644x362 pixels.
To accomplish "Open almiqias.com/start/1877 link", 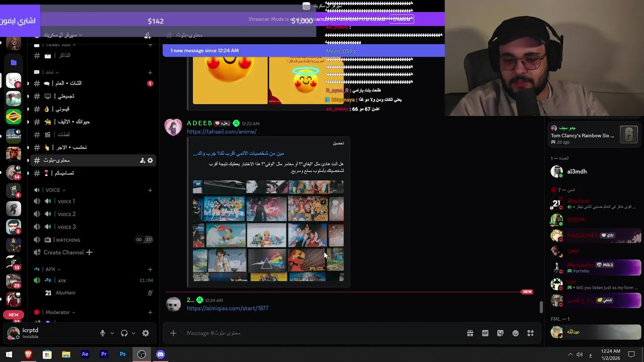I will pyautogui.click(x=227, y=308).
